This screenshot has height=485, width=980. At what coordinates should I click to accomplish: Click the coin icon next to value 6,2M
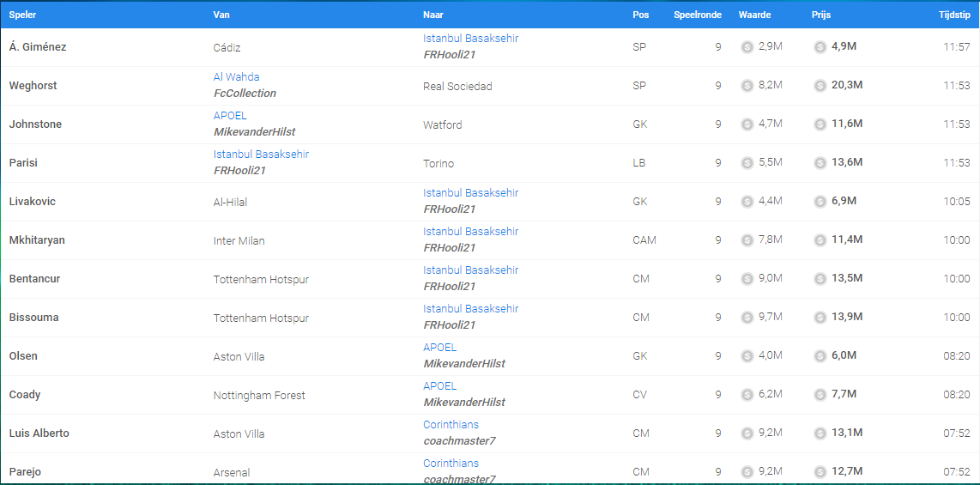pos(747,395)
